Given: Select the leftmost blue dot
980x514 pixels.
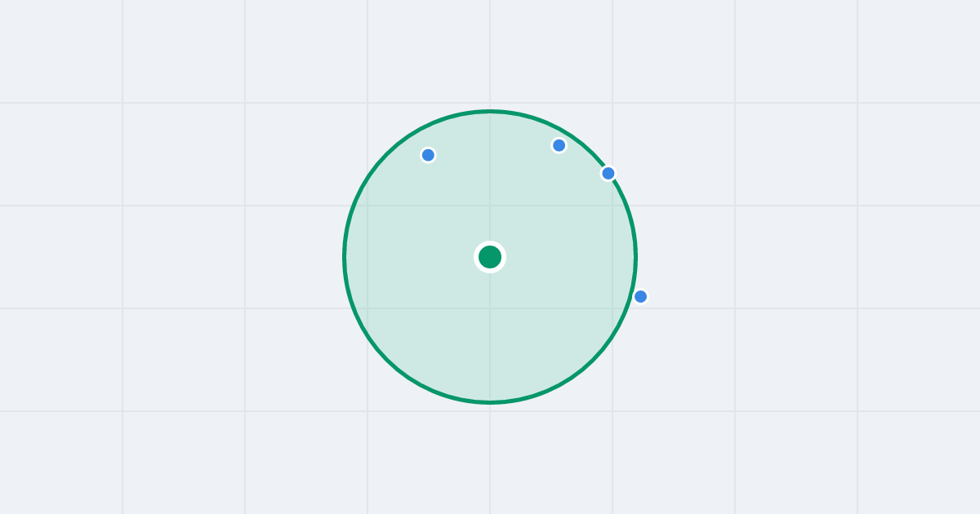Looking at the screenshot, I should coord(428,155).
